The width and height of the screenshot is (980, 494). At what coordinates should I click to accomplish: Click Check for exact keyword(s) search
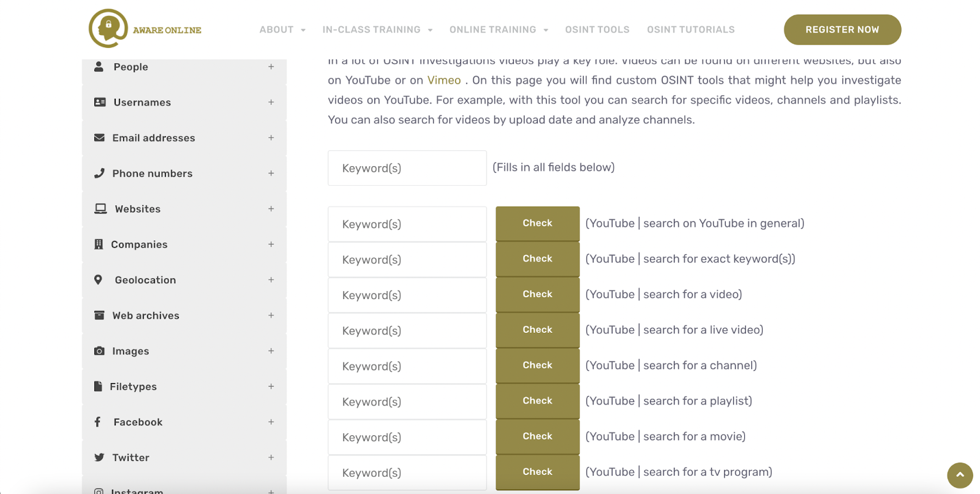click(x=537, y=259)
